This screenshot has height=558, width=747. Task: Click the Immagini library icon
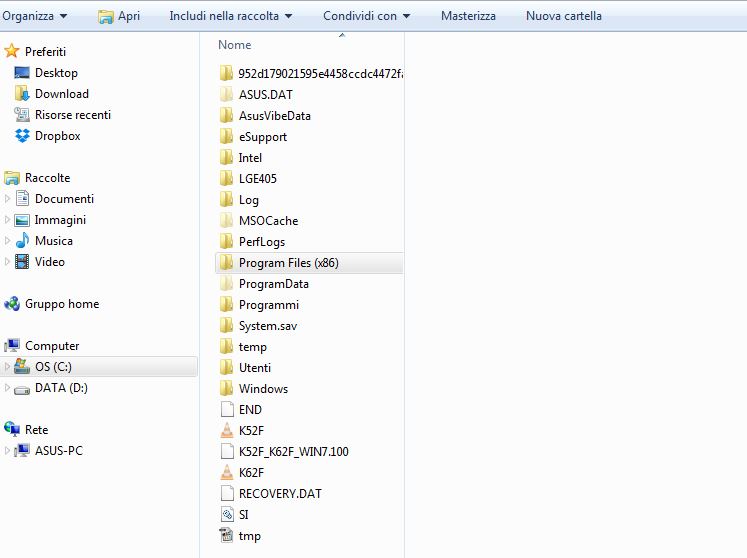click(x=22, y=220)
